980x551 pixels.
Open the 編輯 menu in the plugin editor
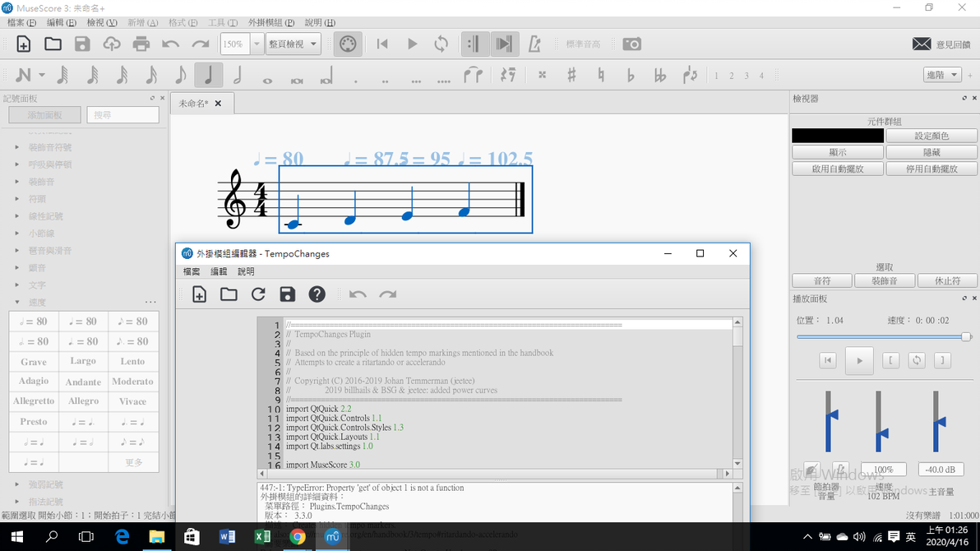coord(219,271)
